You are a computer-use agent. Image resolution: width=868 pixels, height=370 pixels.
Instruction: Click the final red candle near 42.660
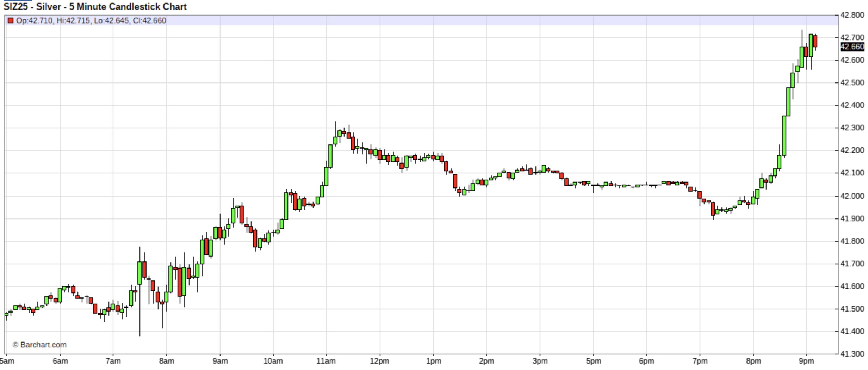coord(815,41)
